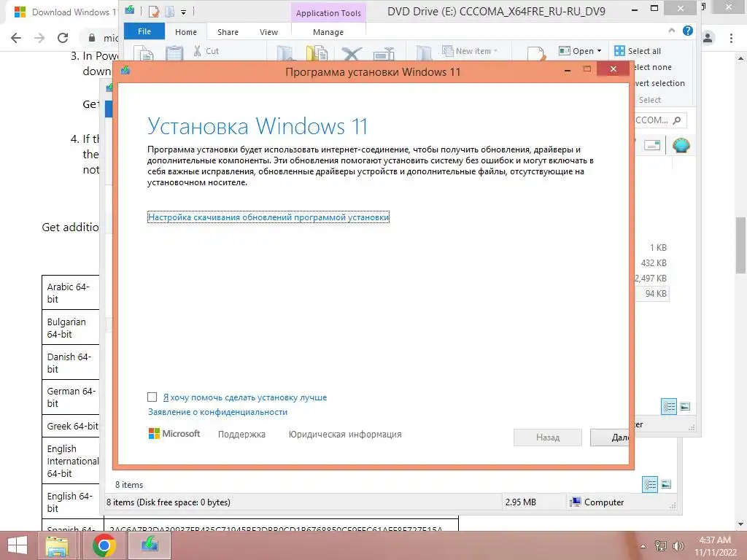Expand the Open dropdown arrow
Viewport: 747px width, 560px height.
tap(599, 51)
